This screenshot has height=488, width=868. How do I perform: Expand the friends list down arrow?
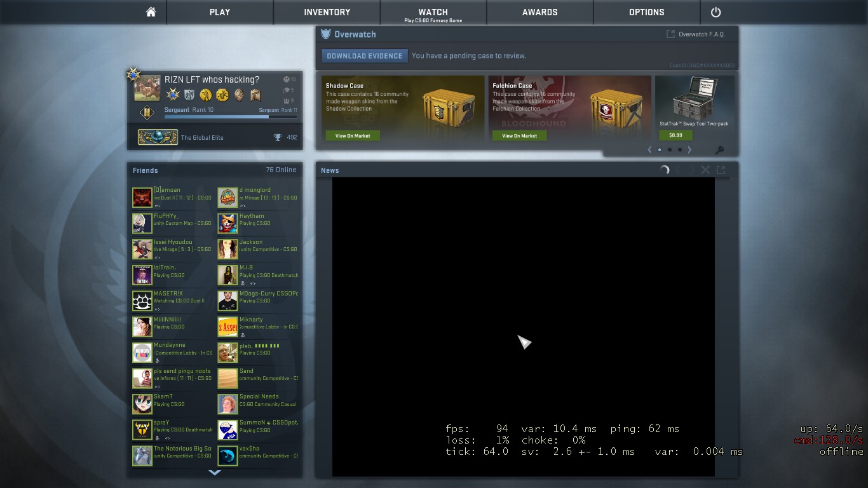(x=215, y=472)
